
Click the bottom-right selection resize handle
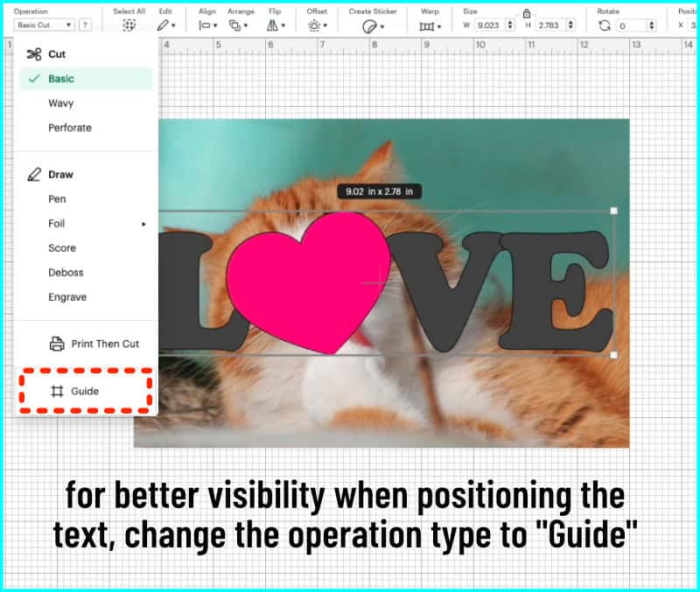point(614,355)
